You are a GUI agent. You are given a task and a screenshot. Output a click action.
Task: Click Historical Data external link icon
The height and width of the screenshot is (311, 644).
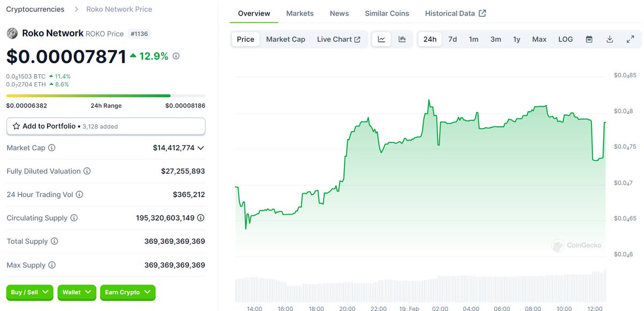(482, 13)
